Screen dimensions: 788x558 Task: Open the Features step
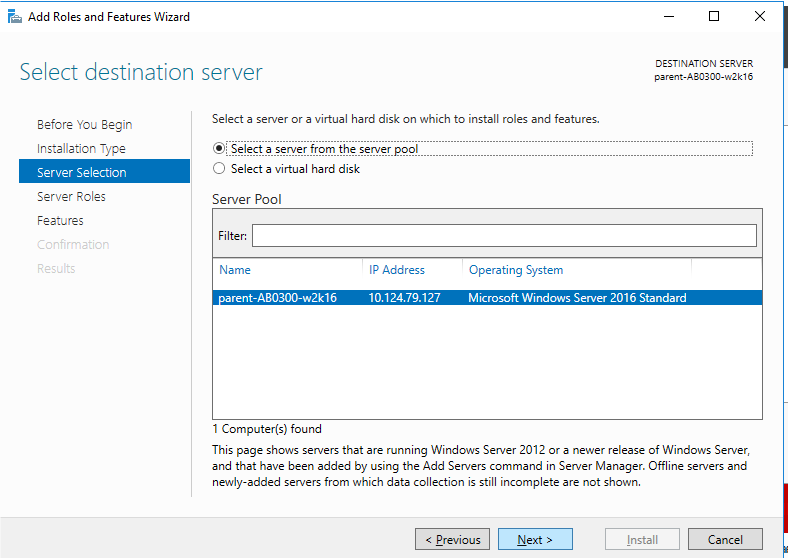click(60, 221)
